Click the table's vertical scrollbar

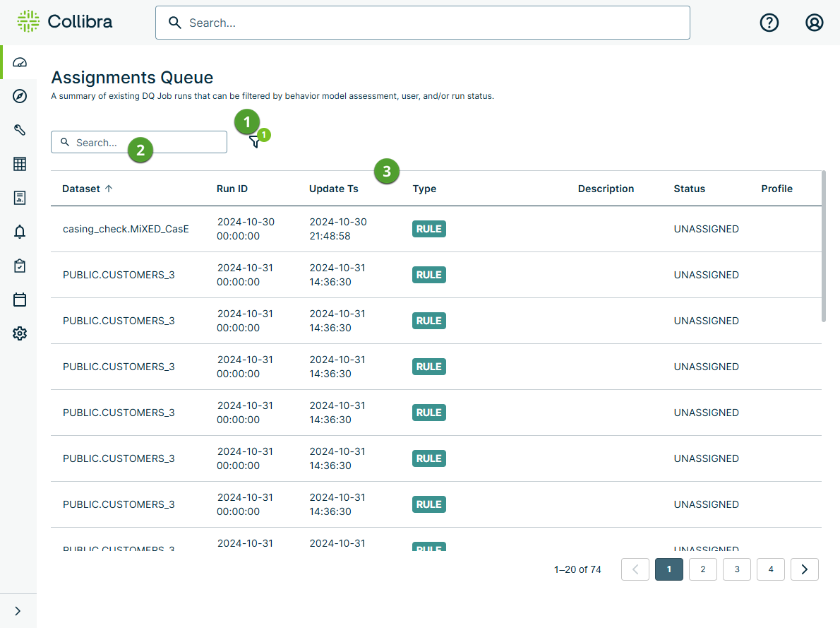pos(823,246)
